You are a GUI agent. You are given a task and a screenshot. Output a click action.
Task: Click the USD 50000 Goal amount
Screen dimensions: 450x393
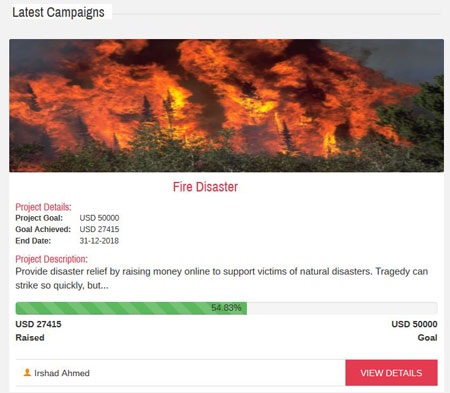coord(414,324)
